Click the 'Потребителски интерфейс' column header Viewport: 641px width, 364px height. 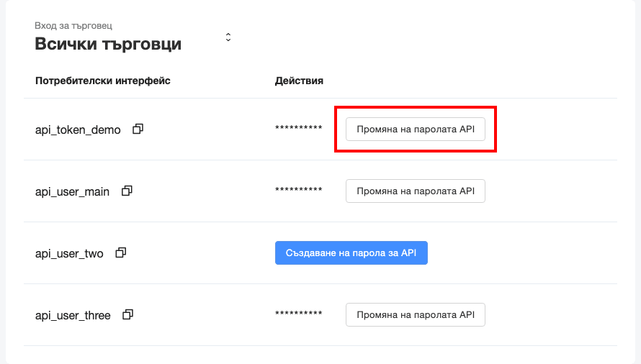pos(103,81)
